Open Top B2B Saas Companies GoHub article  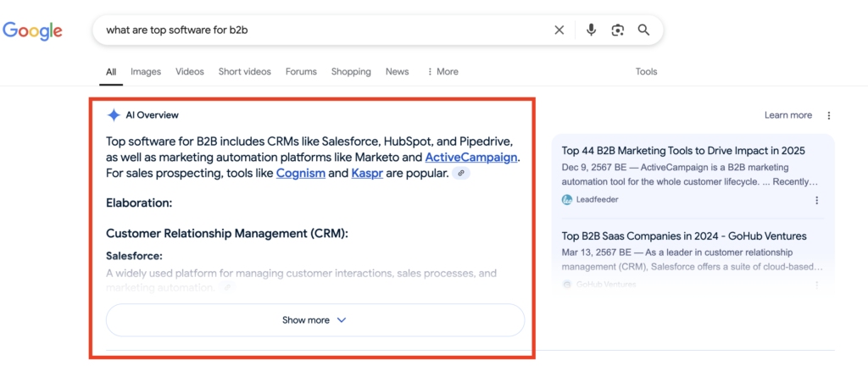pos(684,236)
